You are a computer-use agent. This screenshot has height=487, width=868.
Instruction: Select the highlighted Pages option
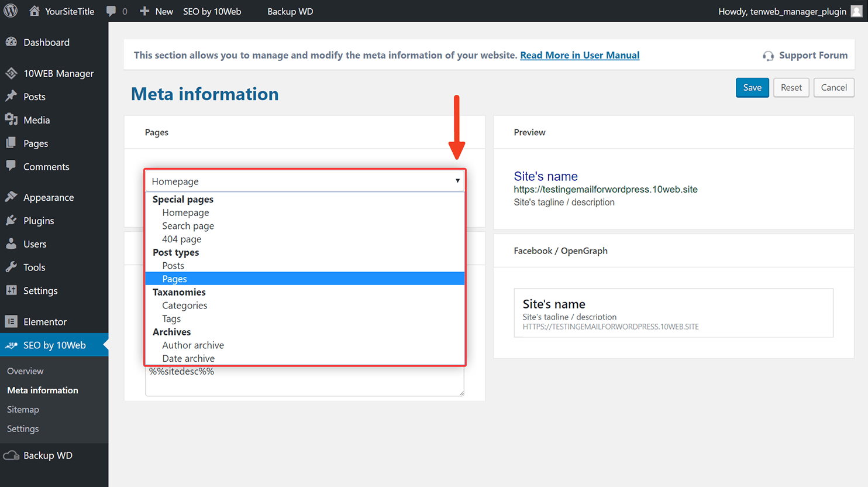point(305,279)
